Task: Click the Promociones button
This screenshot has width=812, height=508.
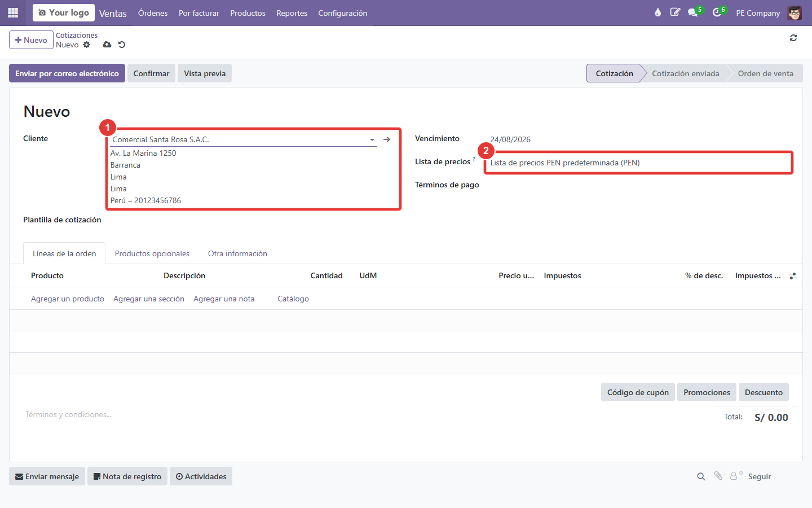Action: coord(707,392)
